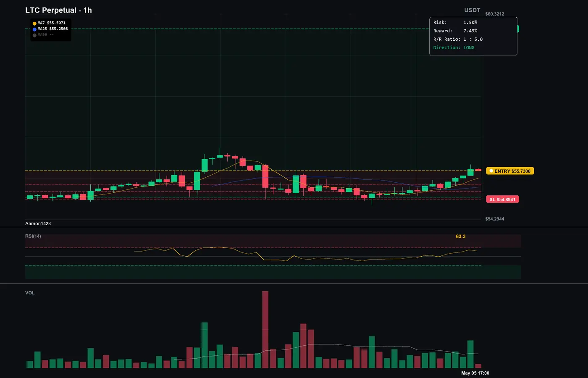
Task: Click the VOL panel label
Action: [x=30, y=293]
